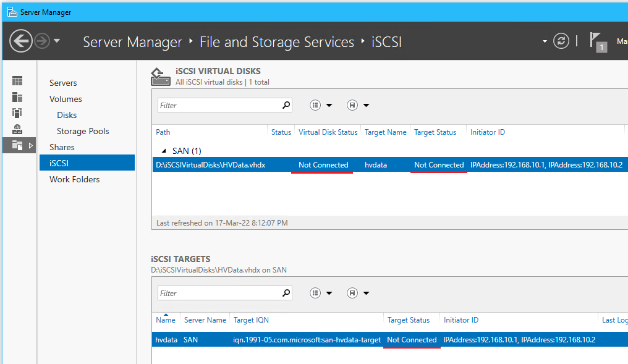Sort virtual disks by Target Name column
This screenshot has height=364, width=628.
[x=385, y=132]
